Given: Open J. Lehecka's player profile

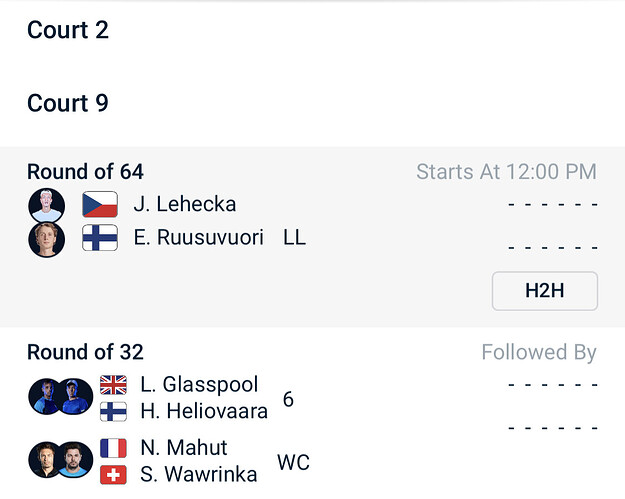Looking at the screenshot, I should (x=185, y=205).
